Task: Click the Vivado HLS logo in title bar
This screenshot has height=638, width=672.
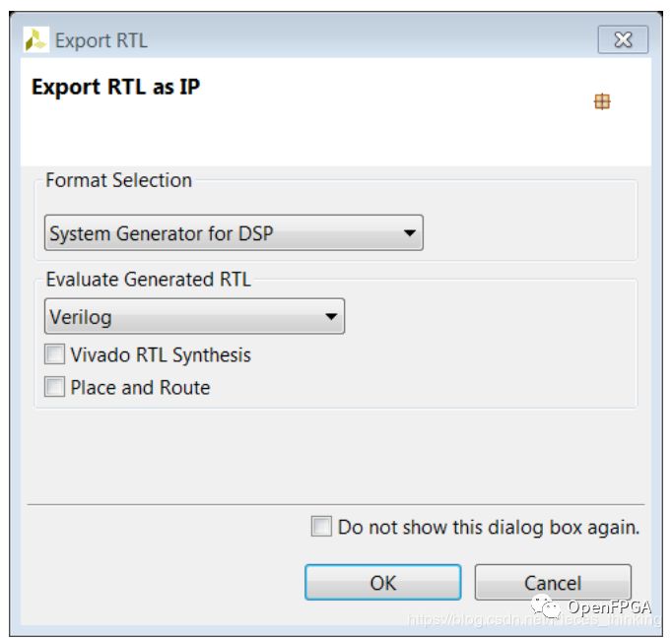Action: click(x=36, y=40)
